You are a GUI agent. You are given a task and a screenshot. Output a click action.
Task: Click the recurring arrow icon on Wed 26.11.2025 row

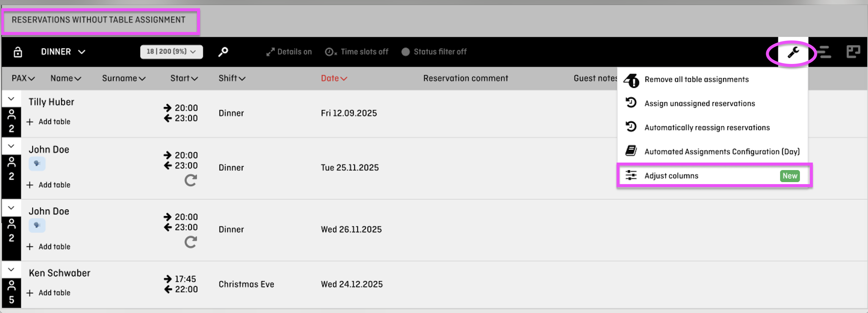click(x=191, y=242)
